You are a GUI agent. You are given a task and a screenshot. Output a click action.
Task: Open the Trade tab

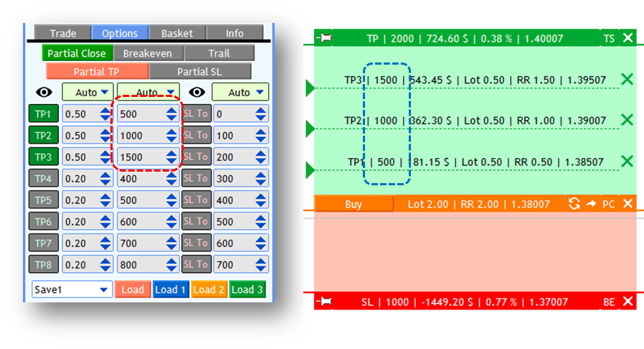coord(62,33)
